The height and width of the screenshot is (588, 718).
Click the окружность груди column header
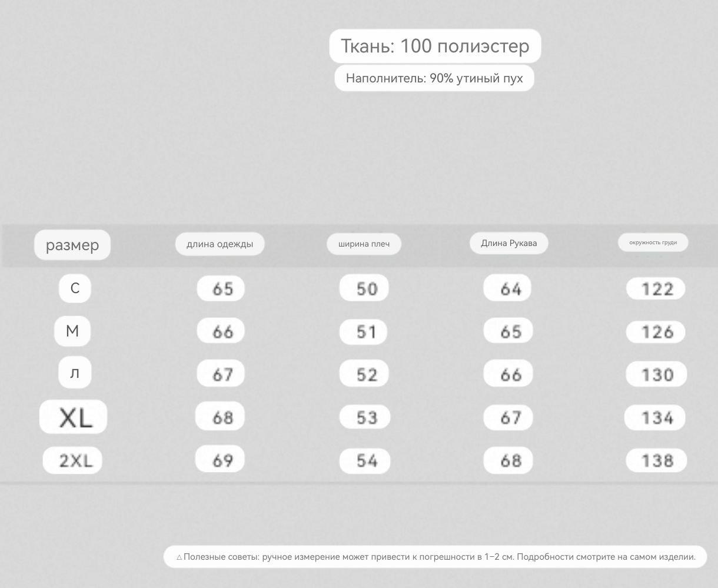click(653, 242)
